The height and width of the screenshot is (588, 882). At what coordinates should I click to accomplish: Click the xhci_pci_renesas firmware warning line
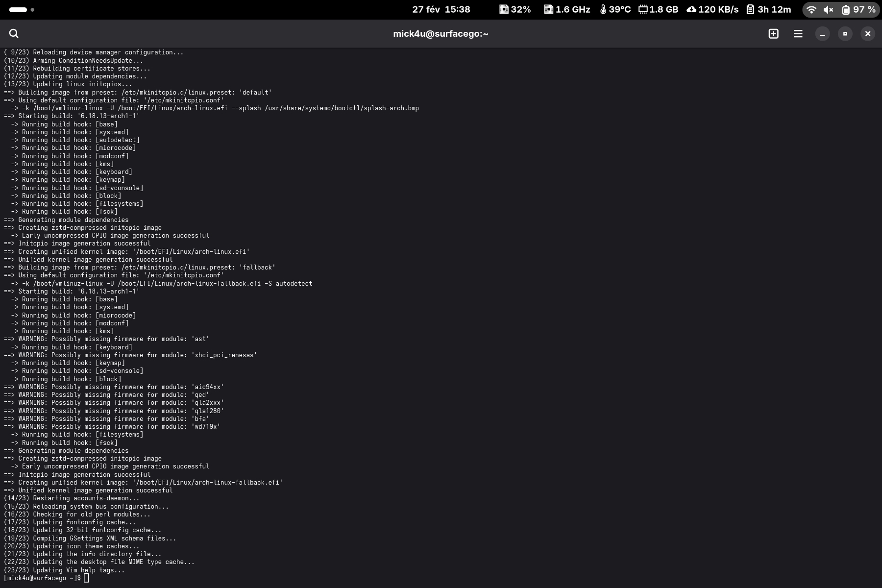(130, 355)
